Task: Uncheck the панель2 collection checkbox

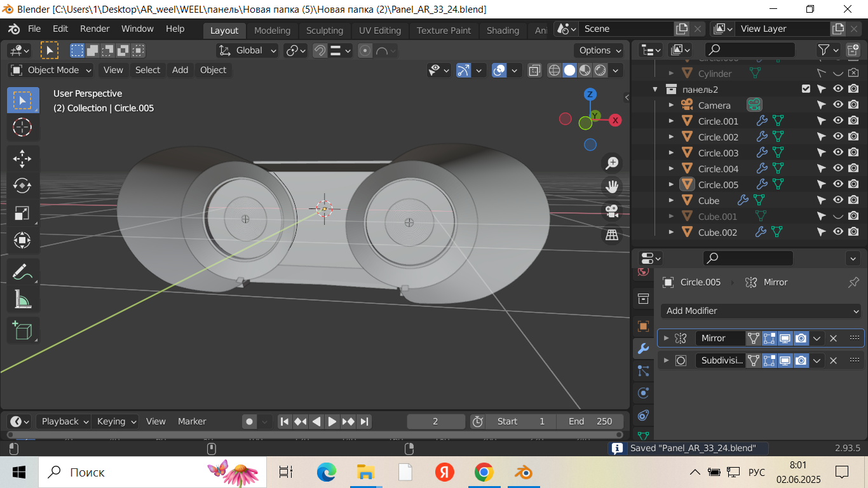Action: [x=806, y=89]
